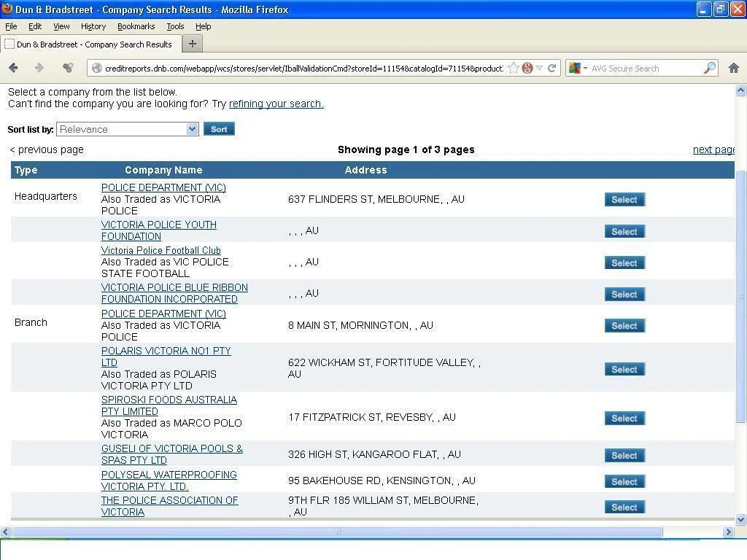Click the Firefox logo in title bar
The height and width of the screenshot is (560, 747).
click(x=7, y=9)
